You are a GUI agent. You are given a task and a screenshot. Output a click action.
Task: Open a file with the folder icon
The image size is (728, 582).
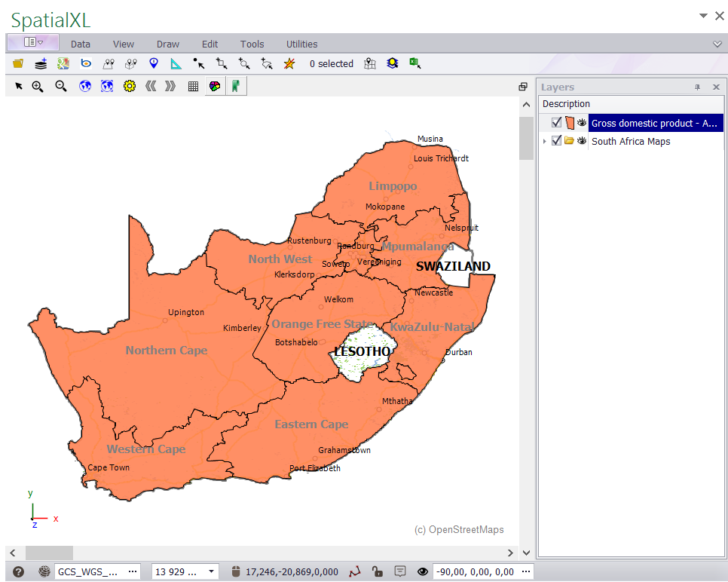coord(18,63)
